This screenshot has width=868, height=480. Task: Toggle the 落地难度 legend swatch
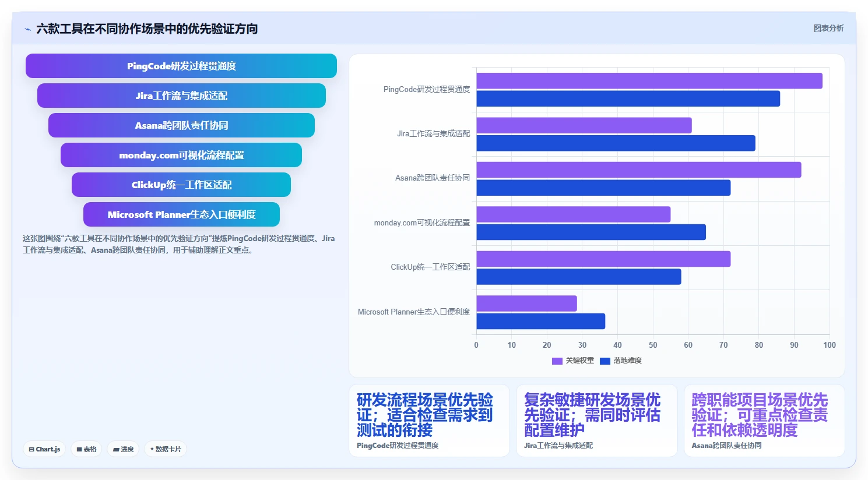click(605, 361)
